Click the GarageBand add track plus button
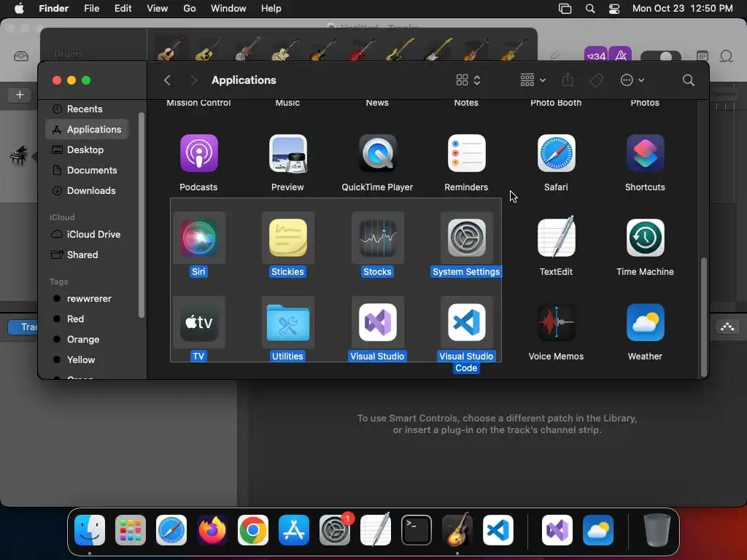Image resolution: width=747 pixels, height=560 pixels. tap(20, 95)
